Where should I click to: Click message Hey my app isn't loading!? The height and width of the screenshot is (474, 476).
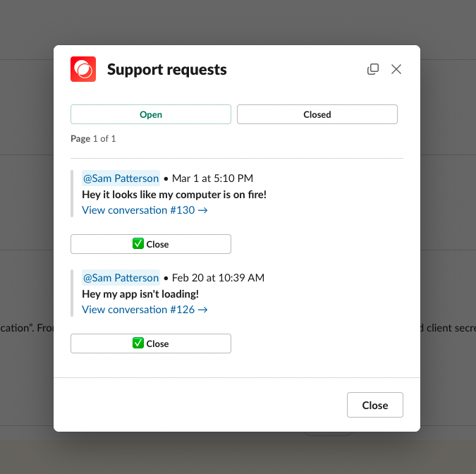(140, 293)
